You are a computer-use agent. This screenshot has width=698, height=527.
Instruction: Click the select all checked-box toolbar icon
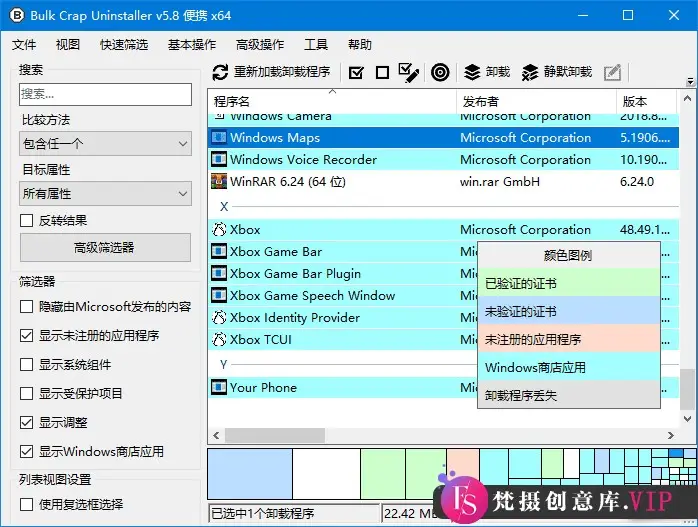coord(356,72)
